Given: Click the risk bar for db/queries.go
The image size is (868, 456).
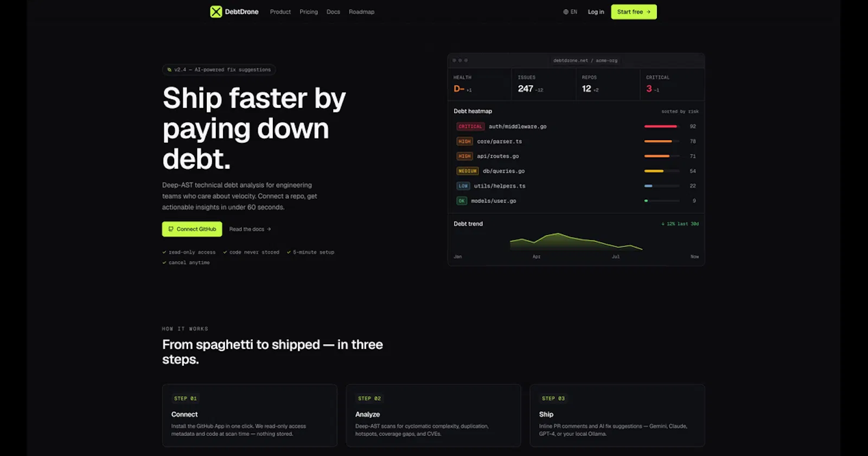Looking at the screenshot, I should 662,171.
